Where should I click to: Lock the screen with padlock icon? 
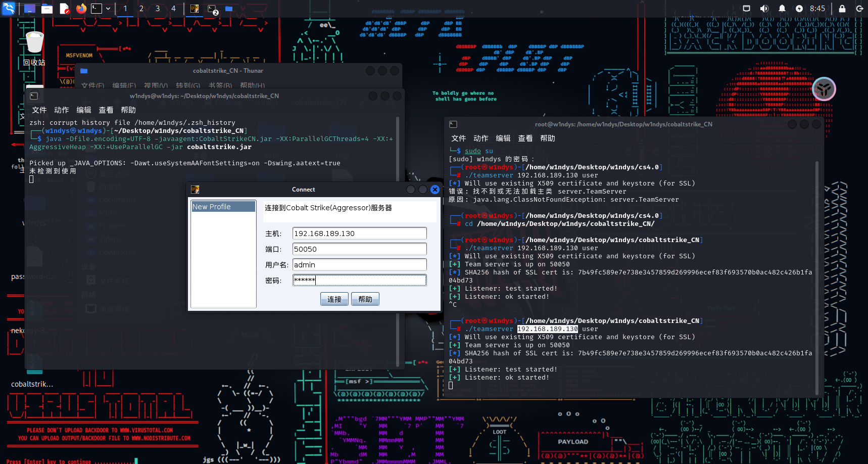[x=842, y=9]
